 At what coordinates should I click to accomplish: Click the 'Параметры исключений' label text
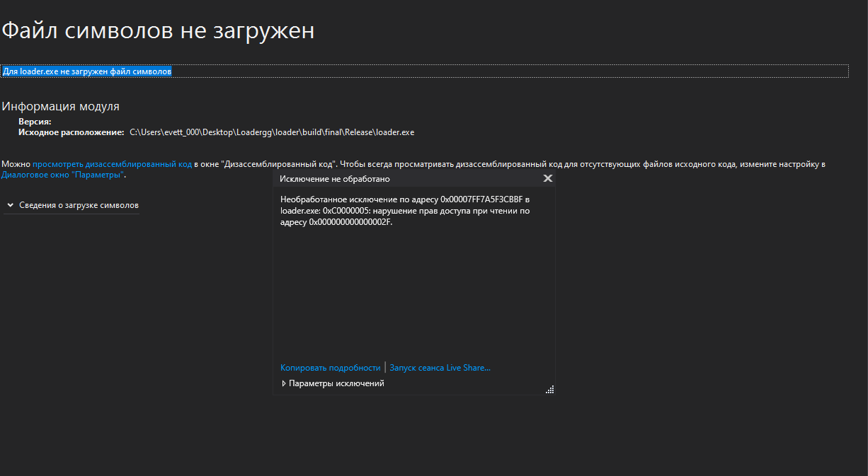tap(336, 383)
